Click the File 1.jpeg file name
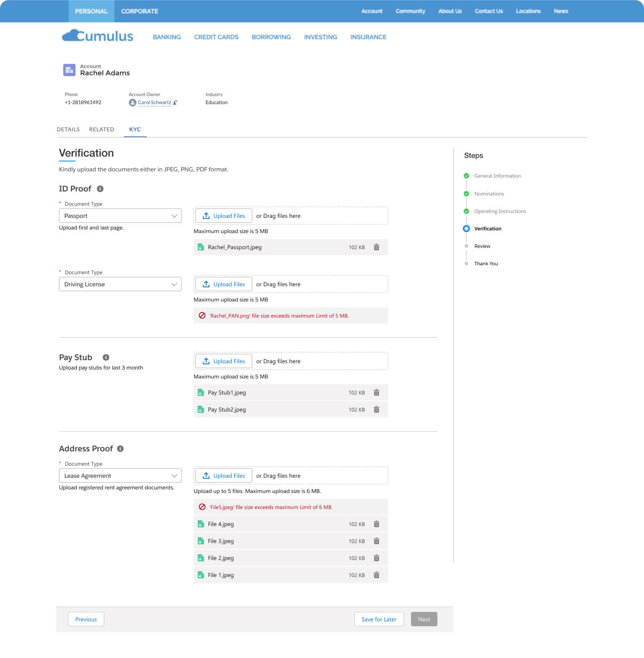 pyautogui.click(x=221, y=575)
